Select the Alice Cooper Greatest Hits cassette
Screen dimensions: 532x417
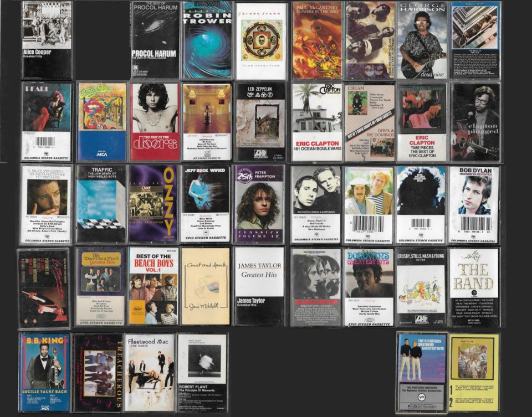pos(47,40)
